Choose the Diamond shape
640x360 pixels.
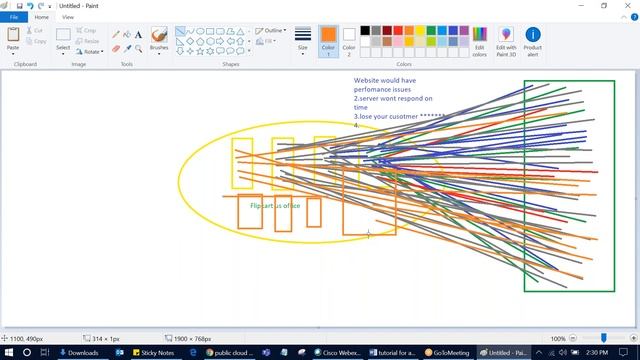pos(190,41)
